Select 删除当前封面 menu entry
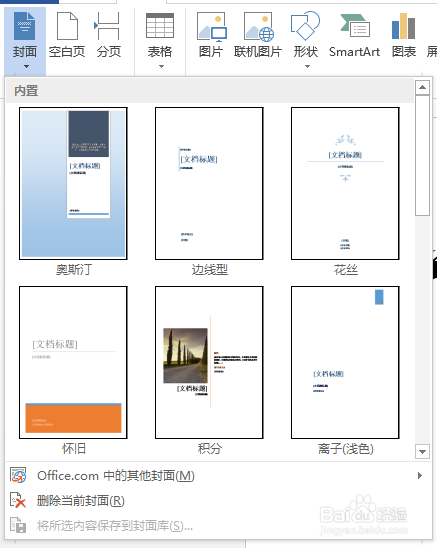The height and width of the screenshot is (548, 437). 218,501
